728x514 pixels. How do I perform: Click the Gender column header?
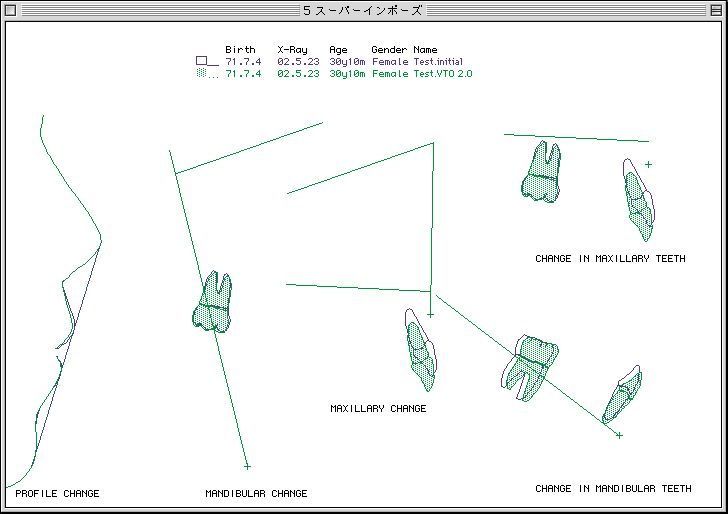pos(389,49)
